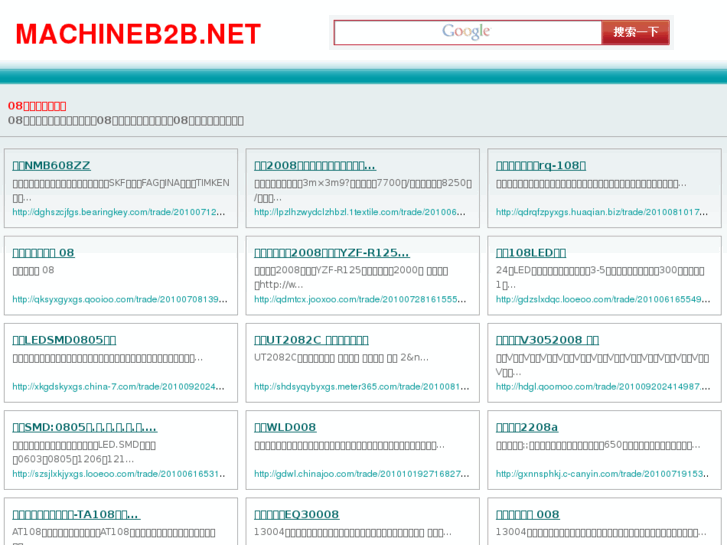Click the MACHINEB2B.NET logo
This screenshot has width=727, height=545.
coord(138,34)
